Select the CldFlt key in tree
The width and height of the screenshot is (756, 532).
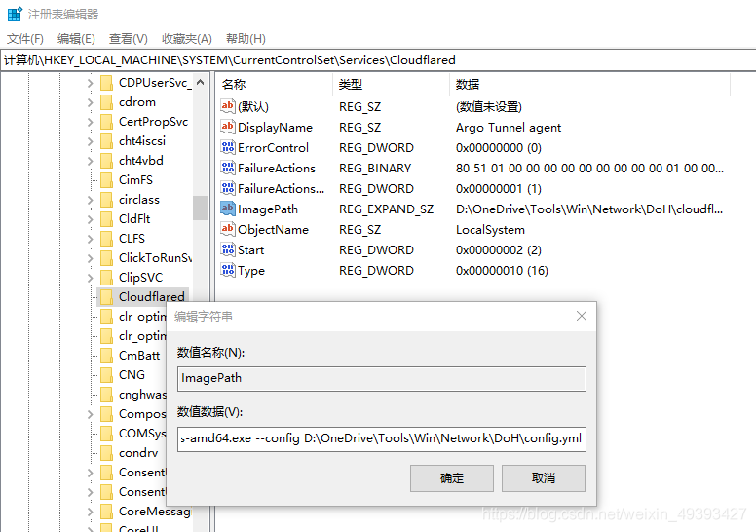(134, 218)
